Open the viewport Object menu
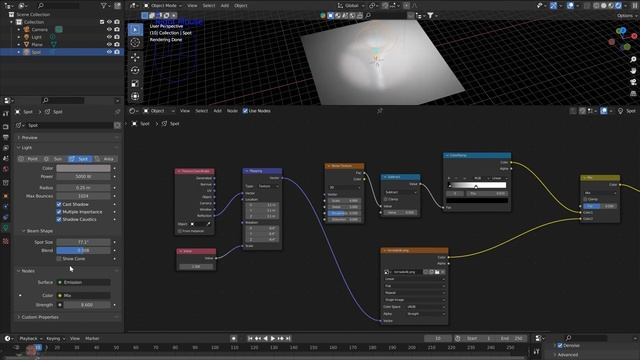640x360 pixels. pos(240,6)
